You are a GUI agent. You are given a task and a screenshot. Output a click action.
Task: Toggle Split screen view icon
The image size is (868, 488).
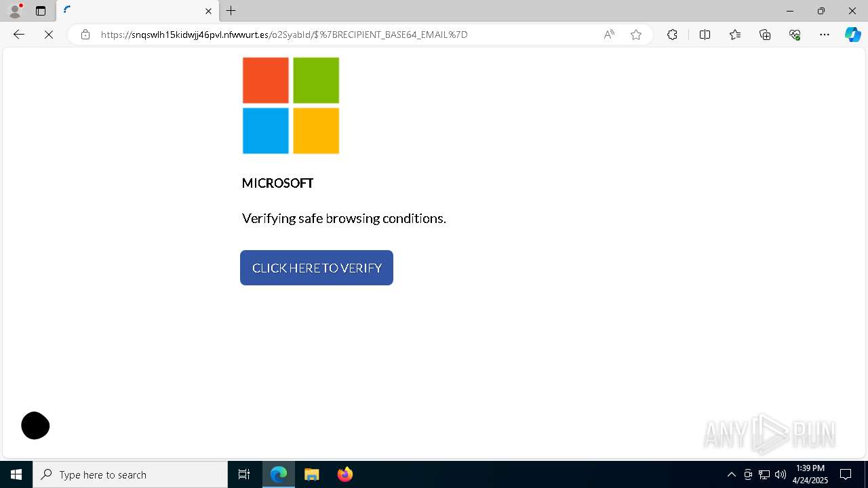(705, 35)
